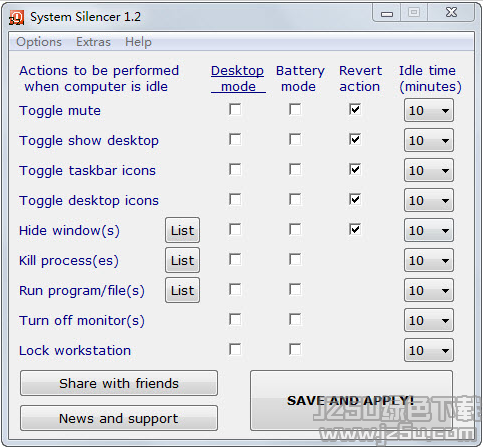Enable Toggle show desktop in Desktop mode
The width and height of the screenshot is (483, 447).
(x=235, y=139)
